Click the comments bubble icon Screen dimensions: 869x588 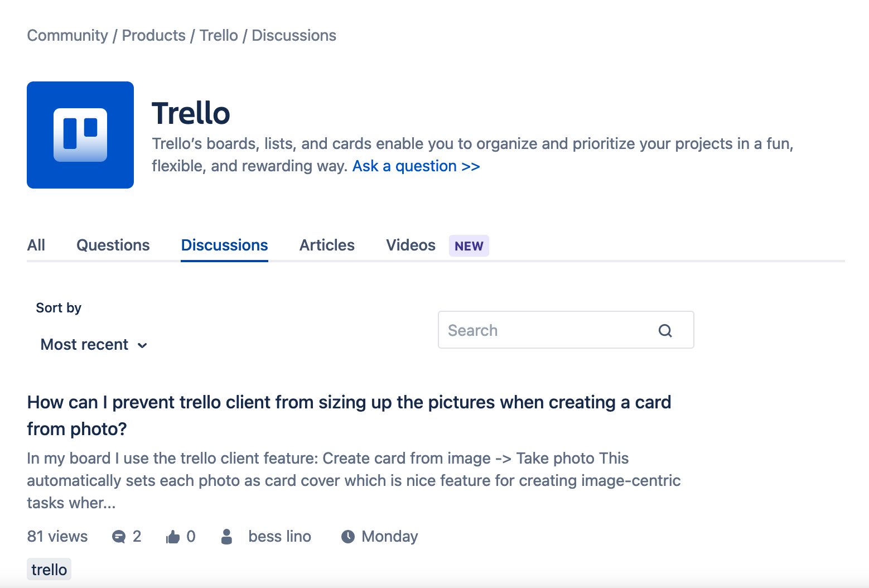pyautogui.click(x=119, y=537)
